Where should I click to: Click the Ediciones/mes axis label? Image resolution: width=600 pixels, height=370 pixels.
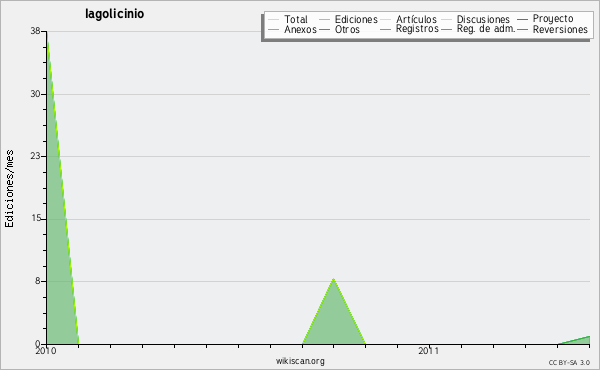(x=9, y=189)
